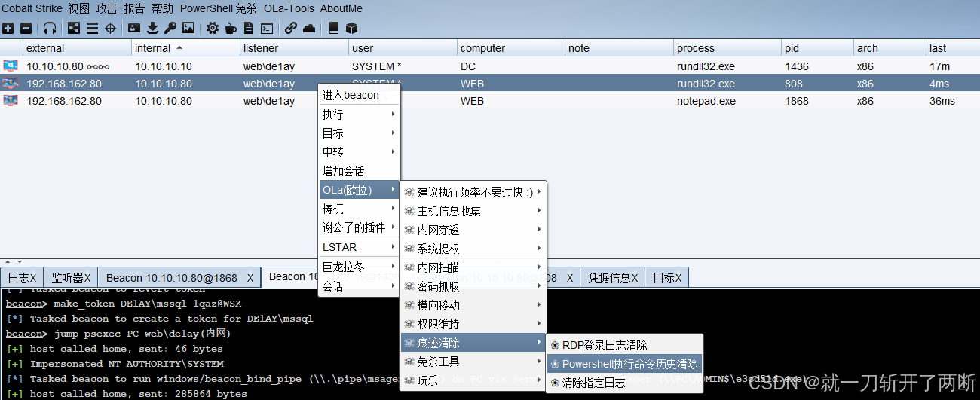
Task: Expand the 目标 submenu
Action: click(x=359, y=133)
